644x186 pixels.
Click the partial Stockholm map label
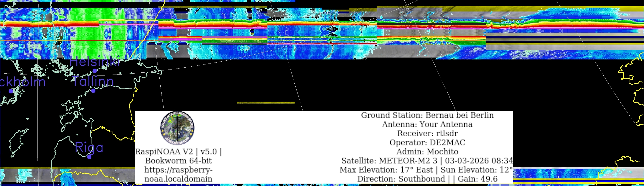click(22, 82)
